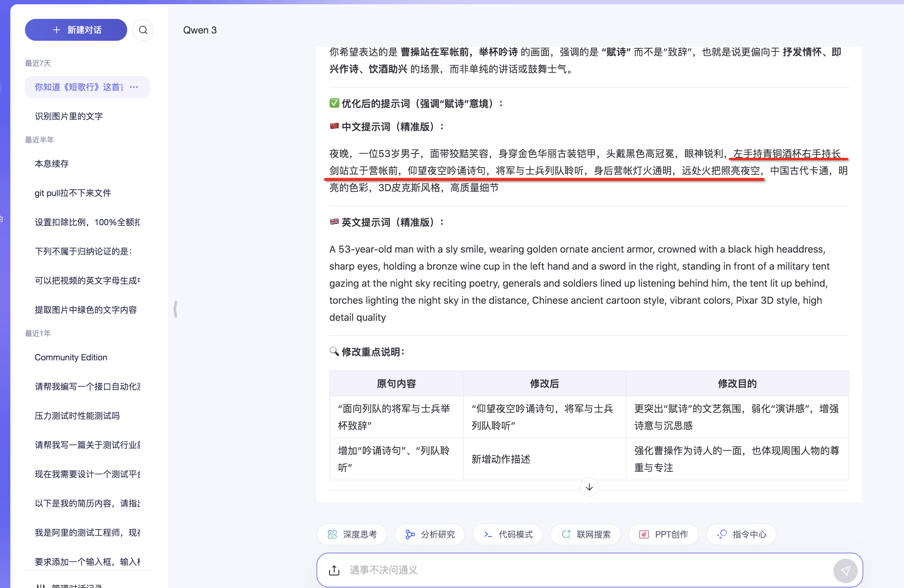Toggle 代码模式 code mode
Image resolution: width=904 pixels, height=588 pixels.
tap(508, 534)
